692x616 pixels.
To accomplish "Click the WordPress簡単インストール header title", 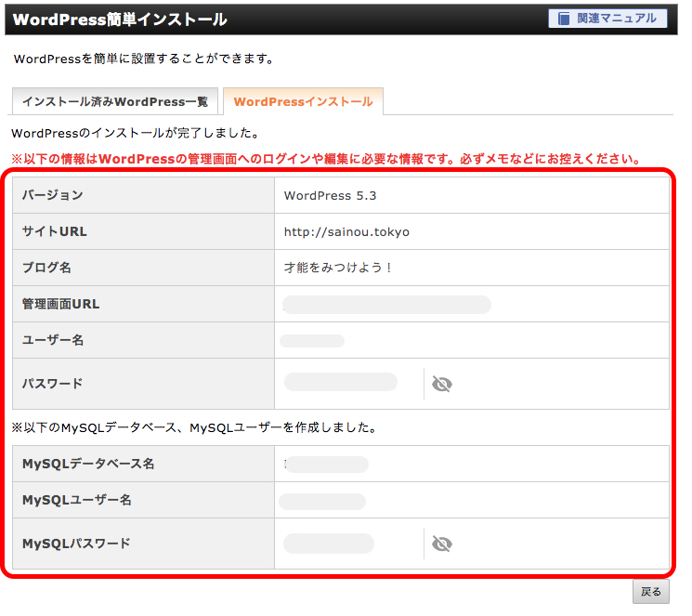I will (120, 20).
